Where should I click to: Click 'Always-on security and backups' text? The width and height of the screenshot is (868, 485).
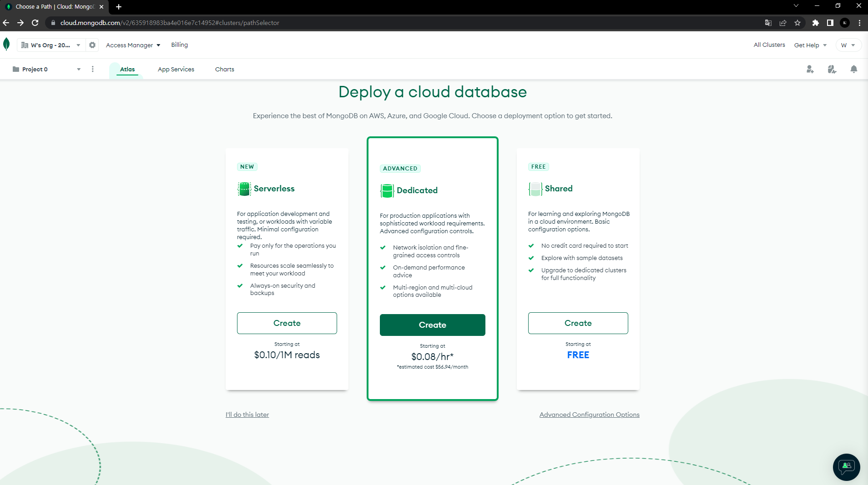click(x=283, y=289)
